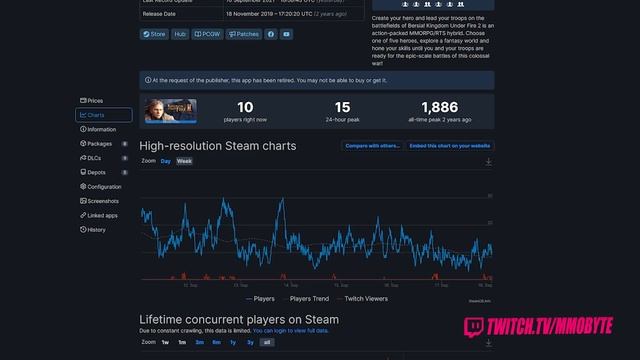The height and width of the screenshot is (360, 640).
Task: Open the Prices section in sidebar
Action: click(92, 100)
